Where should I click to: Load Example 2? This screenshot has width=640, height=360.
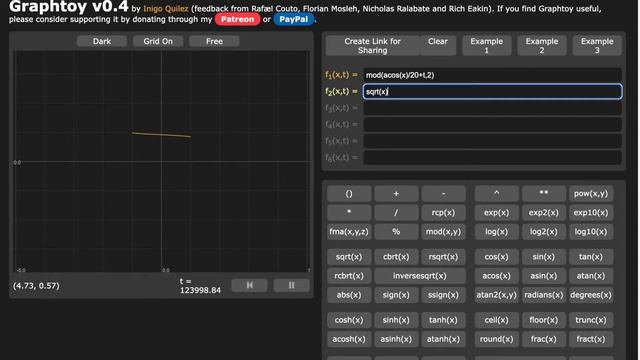[542, 46]
